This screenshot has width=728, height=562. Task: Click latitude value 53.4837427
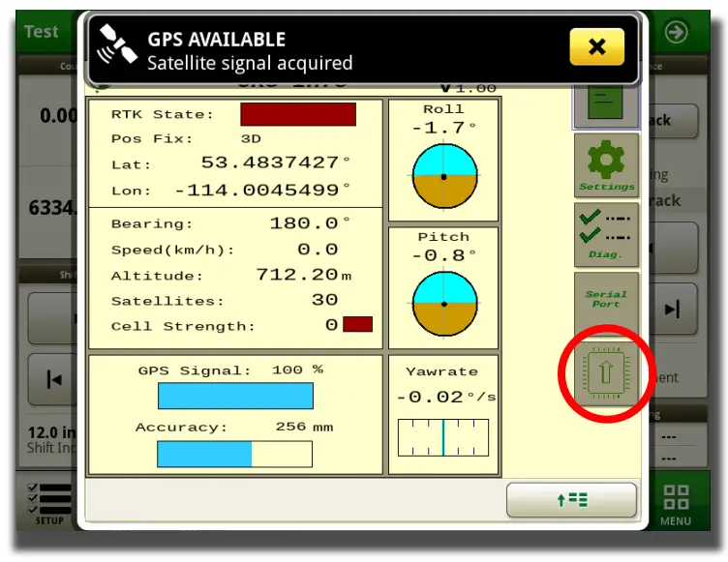click(275, 163)
